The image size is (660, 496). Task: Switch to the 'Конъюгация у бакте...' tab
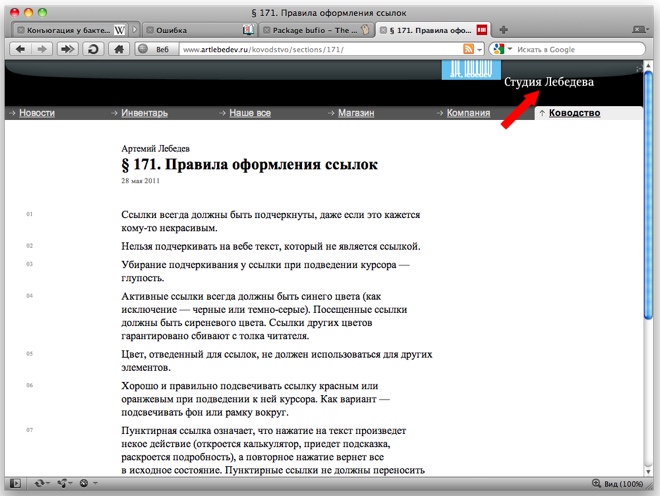(x=70, y=30)
